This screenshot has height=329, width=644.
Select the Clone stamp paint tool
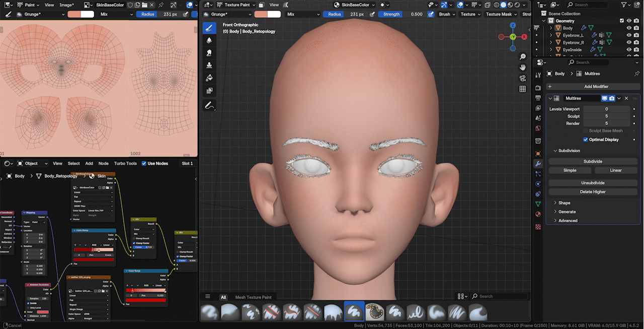coord(209,65)
